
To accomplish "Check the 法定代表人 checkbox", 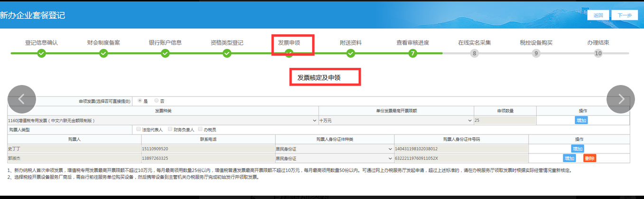I will tap(139, 129).
